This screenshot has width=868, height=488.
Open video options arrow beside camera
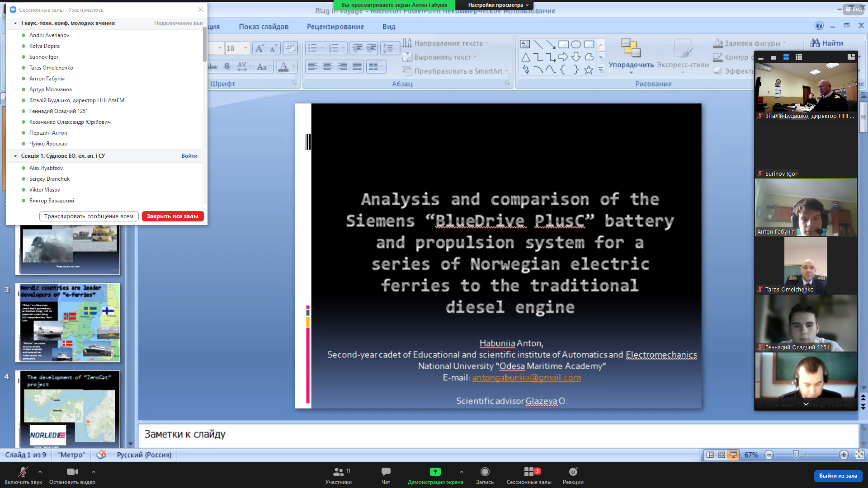point(93,472)
